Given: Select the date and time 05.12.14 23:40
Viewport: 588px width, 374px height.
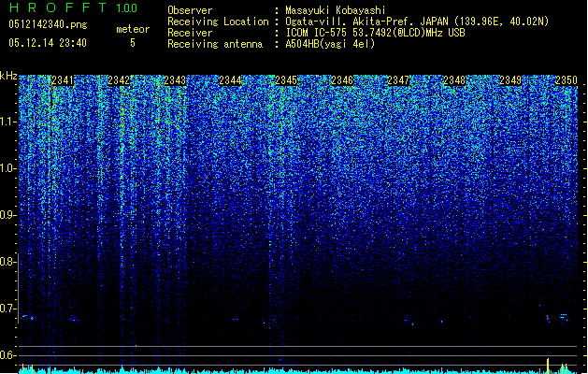Looking at the screenshot, I should coord(48,43).
